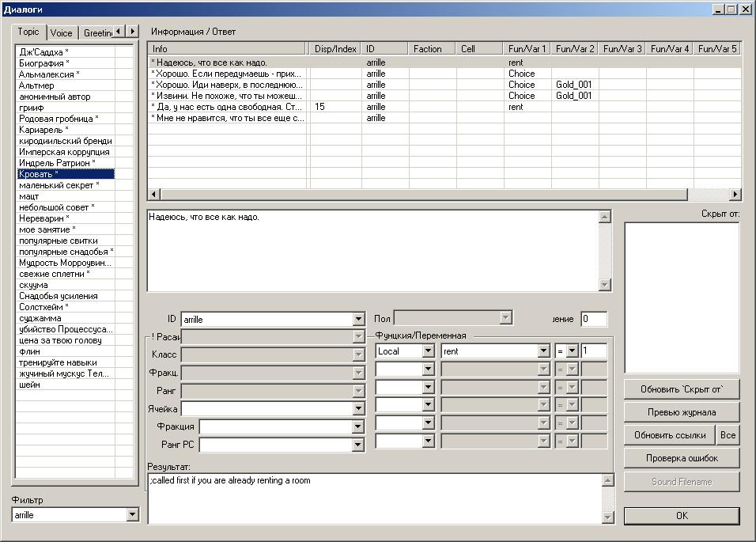Click up arrow of the response text scrollbar

pyautogui.click(x=605, y=218)
